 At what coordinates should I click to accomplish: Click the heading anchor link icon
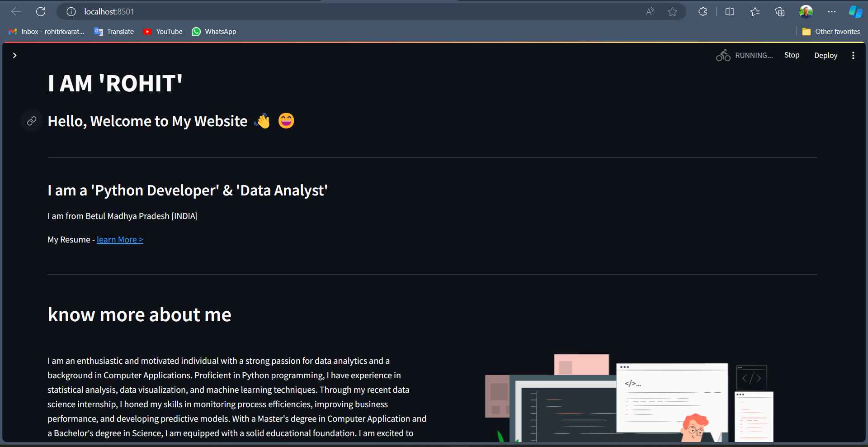(32, 121)
